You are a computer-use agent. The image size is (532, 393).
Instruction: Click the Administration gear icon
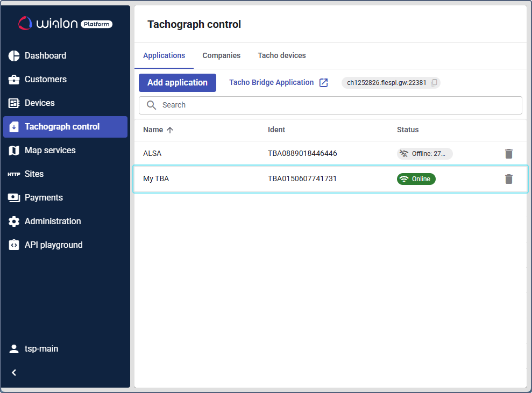point(14,221)
